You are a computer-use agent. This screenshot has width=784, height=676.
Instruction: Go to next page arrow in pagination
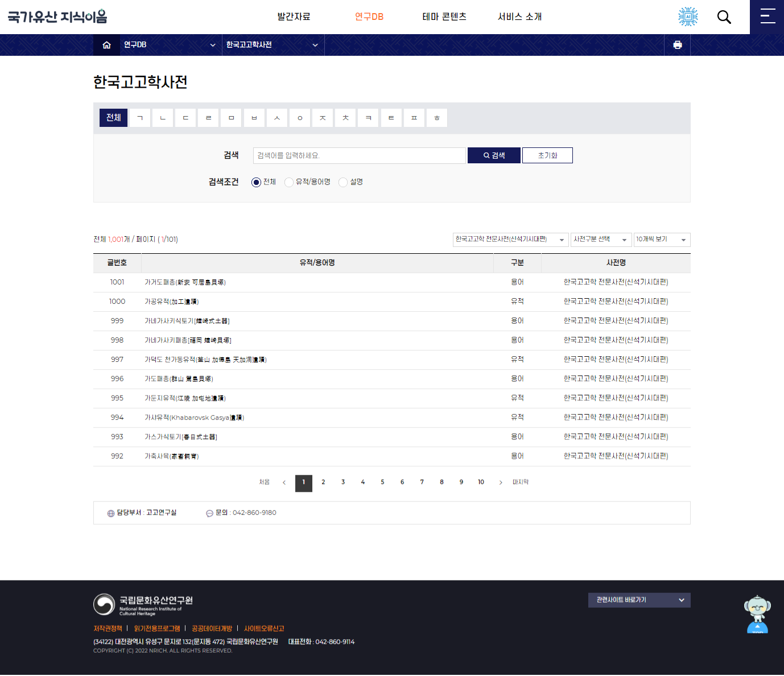coord(501,483)
